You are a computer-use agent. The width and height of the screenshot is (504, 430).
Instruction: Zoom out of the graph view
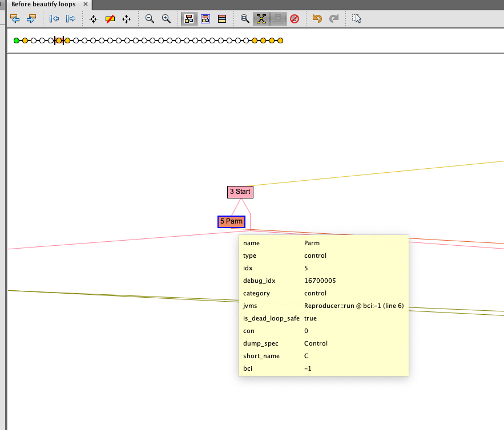(x=150, y=19)
